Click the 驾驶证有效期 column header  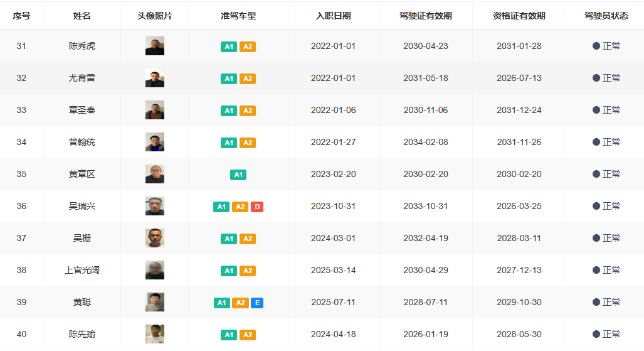click(425, 16)
